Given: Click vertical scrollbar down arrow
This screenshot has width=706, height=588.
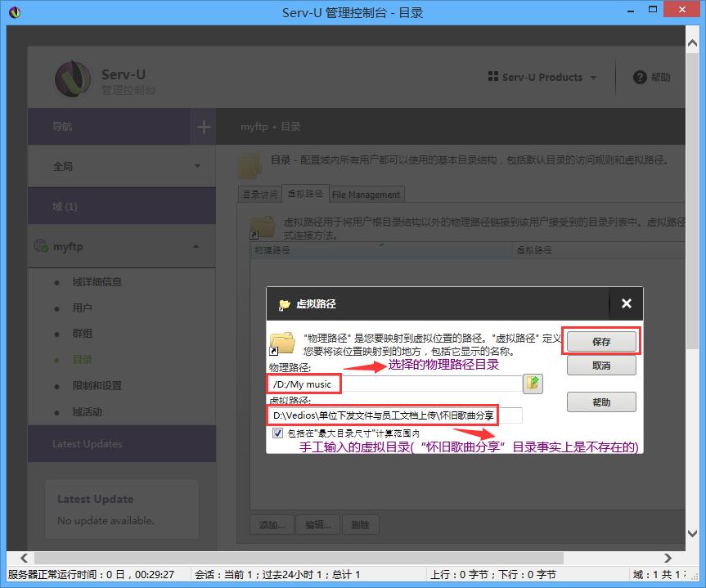Looking at the screenshot, I should [x=692, y=533].
